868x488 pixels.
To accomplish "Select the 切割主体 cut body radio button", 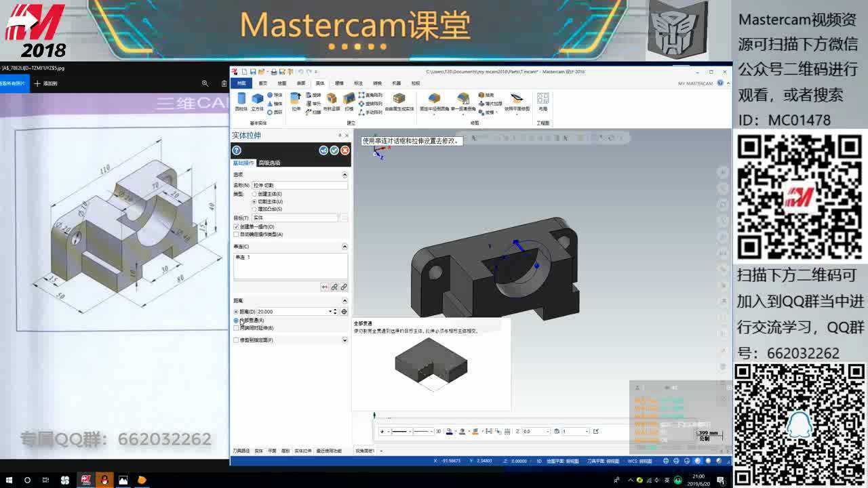I will click(x=255, y=202).
